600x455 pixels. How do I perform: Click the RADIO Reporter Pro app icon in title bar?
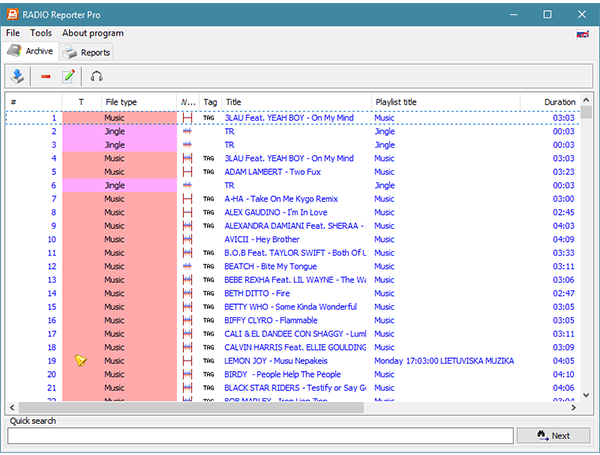coord(13,15)
